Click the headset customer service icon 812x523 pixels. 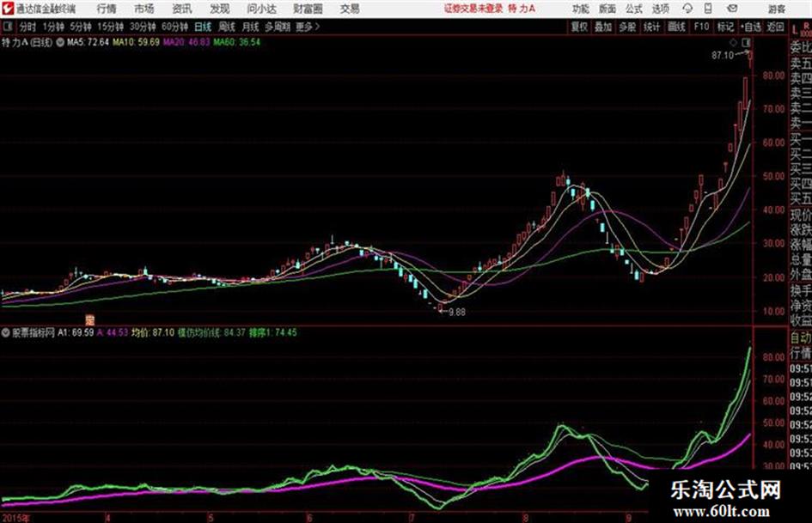[687, 9]
